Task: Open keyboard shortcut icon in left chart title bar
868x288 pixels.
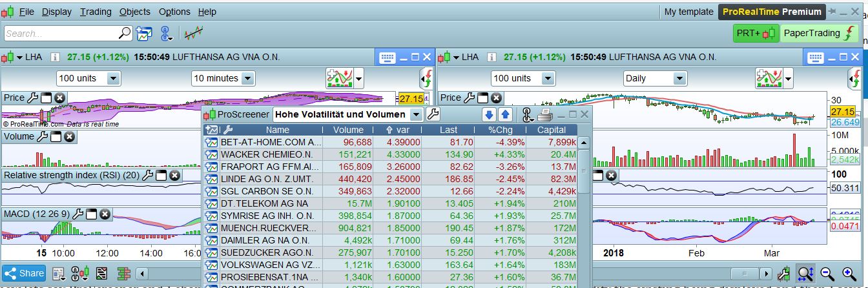Action: coord(387,57)
